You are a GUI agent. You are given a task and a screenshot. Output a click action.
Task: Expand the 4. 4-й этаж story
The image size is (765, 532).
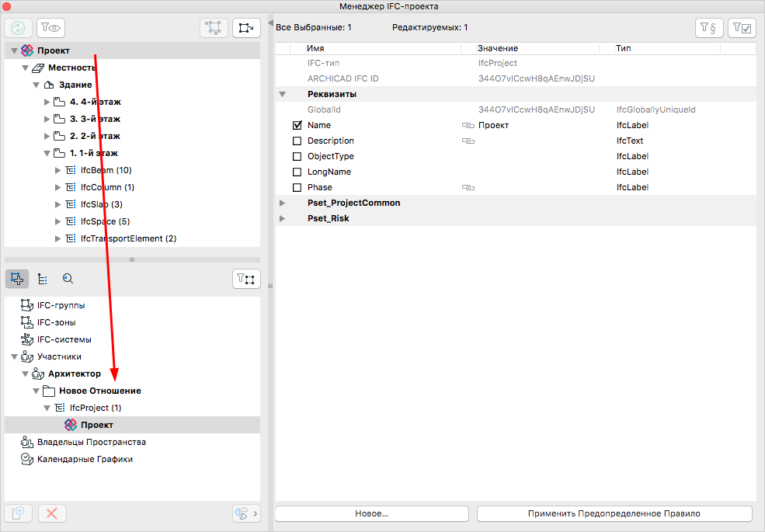[x=47, y=102]
